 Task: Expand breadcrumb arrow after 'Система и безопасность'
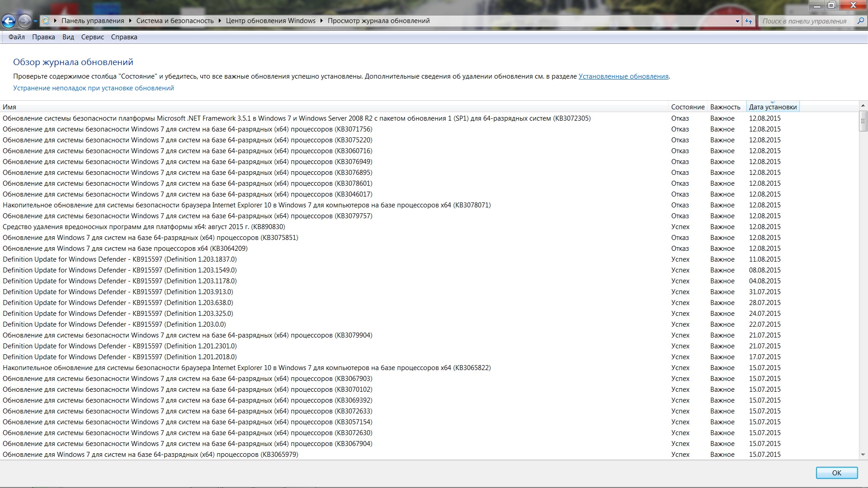tap(220, 21)
